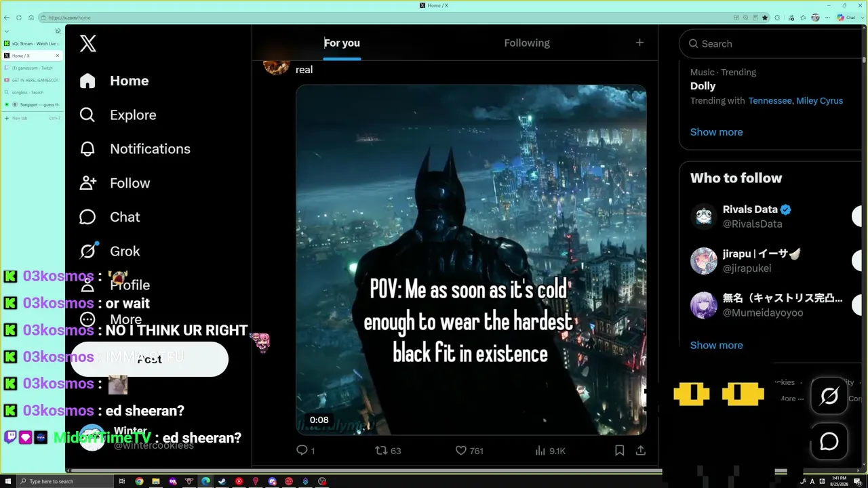Viewport: 868px width, 488px height.
Task: Open the Dolly trending topic
Action: point(703,86)
